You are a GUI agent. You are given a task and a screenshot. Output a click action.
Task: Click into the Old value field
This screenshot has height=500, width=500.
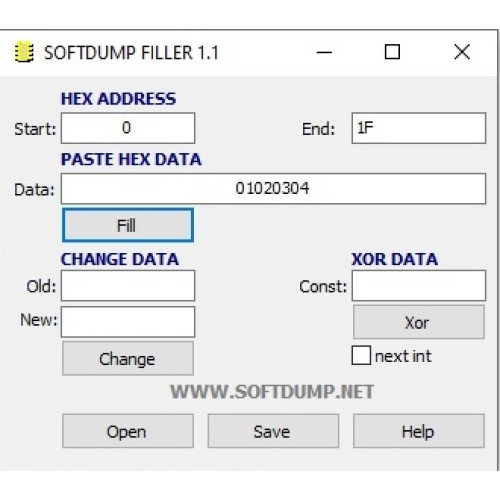click(x=128, y=286)
